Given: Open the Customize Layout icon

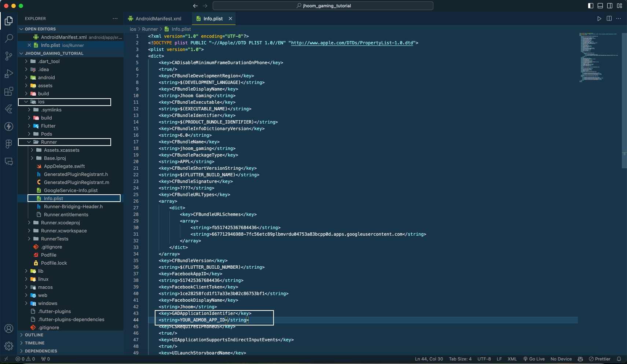Looking at the screenshot, I should [620, 6].
